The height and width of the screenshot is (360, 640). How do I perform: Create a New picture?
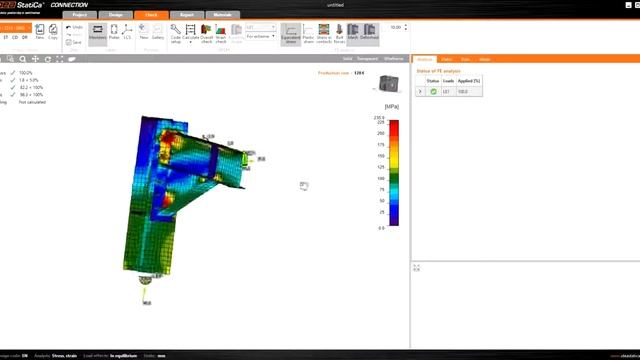(144, 32)
